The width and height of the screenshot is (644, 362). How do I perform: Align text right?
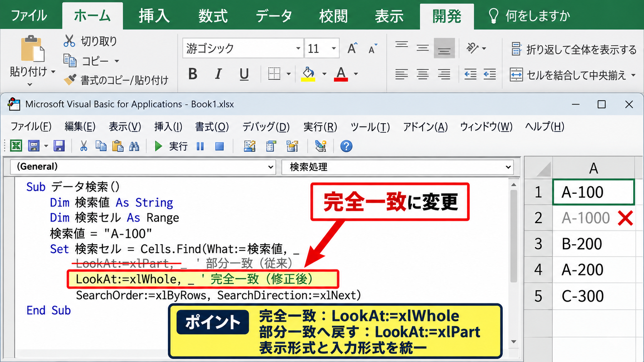pyautogui.click(x=444, y=74)
